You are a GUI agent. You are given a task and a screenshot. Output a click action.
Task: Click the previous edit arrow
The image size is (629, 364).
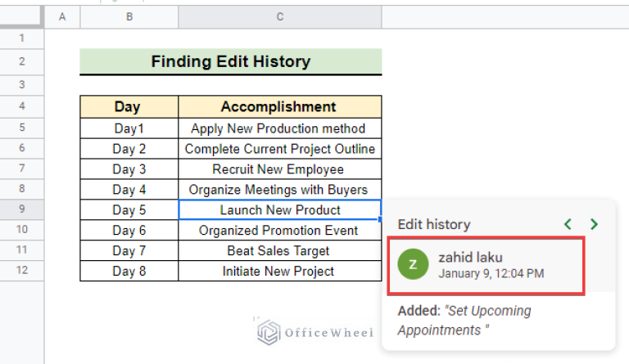(567, 223)
